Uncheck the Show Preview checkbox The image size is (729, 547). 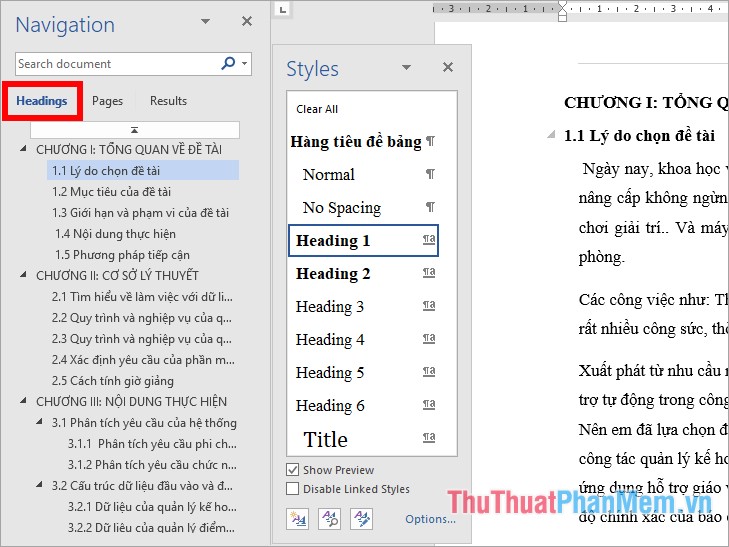click(x=292, y=469)
